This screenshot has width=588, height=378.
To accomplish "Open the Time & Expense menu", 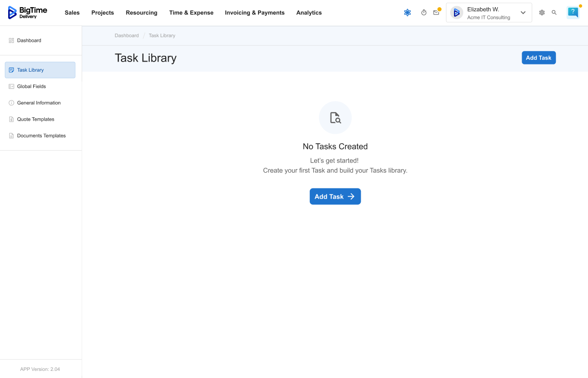I will coord(191,13).
